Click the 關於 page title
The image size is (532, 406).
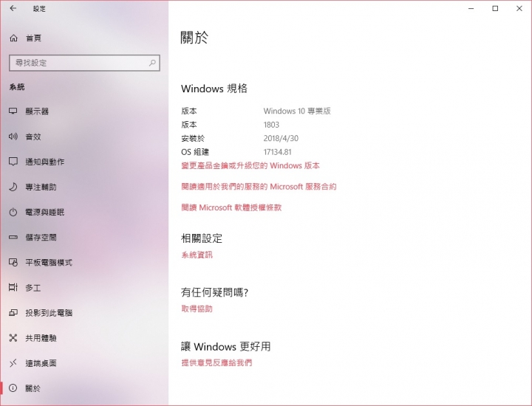click(194, 38)
